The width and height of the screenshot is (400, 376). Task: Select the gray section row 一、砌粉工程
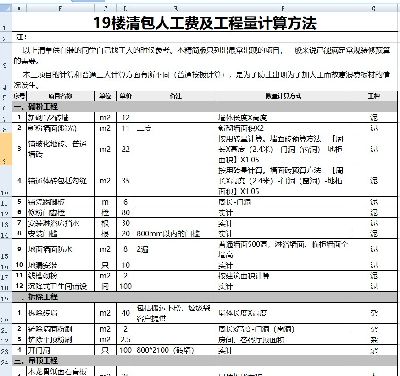click(x=205, y=107)
